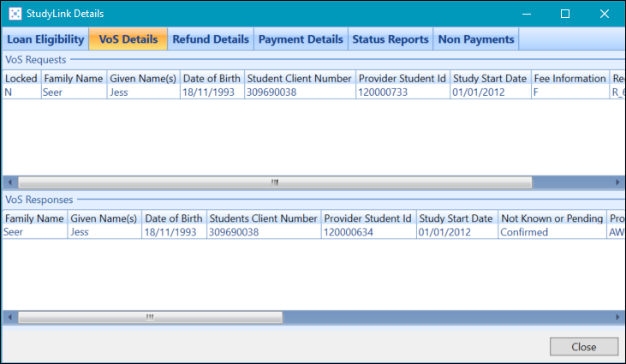
Task: Switch to the Loan Eligibility tab
Action: tap(45, 39)
